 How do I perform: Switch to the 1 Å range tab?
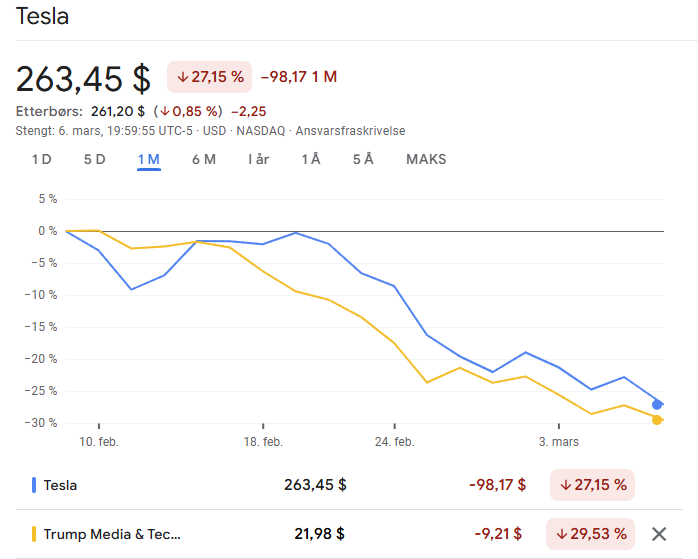(311, 159)
